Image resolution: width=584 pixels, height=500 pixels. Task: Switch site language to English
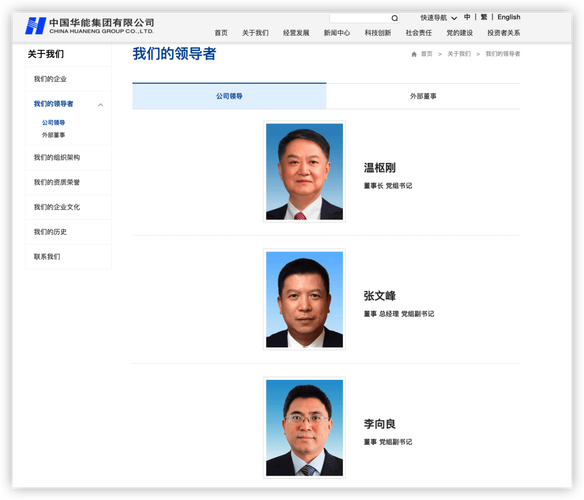pyautogui.click(x=509, y=17)
